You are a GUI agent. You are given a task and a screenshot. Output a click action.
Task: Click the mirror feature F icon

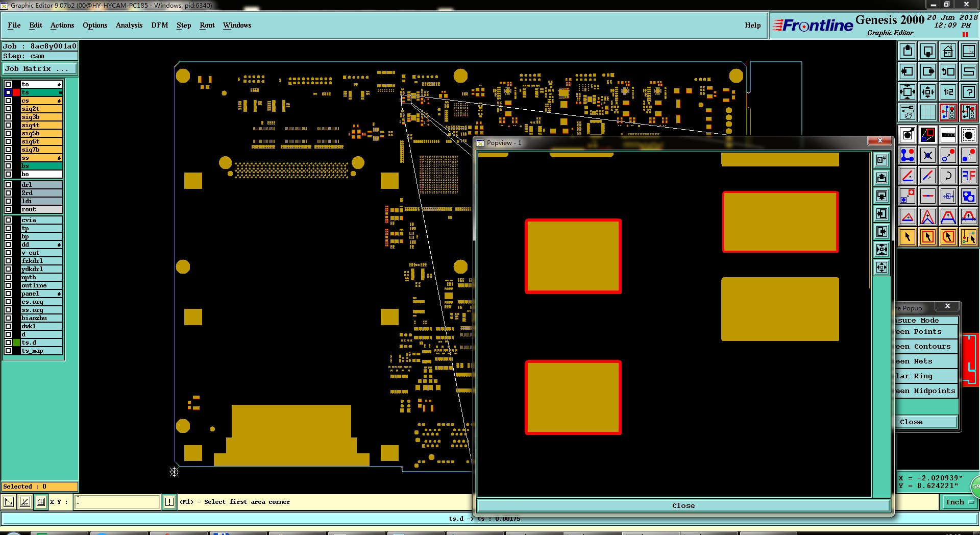pyautogui.click(x=969, y=176)
